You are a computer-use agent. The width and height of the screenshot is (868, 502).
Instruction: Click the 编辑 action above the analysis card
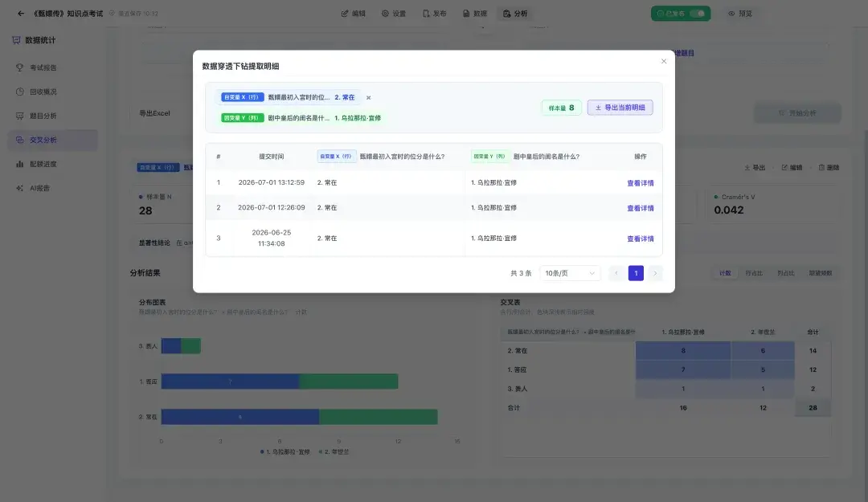[x=792, y=168]
